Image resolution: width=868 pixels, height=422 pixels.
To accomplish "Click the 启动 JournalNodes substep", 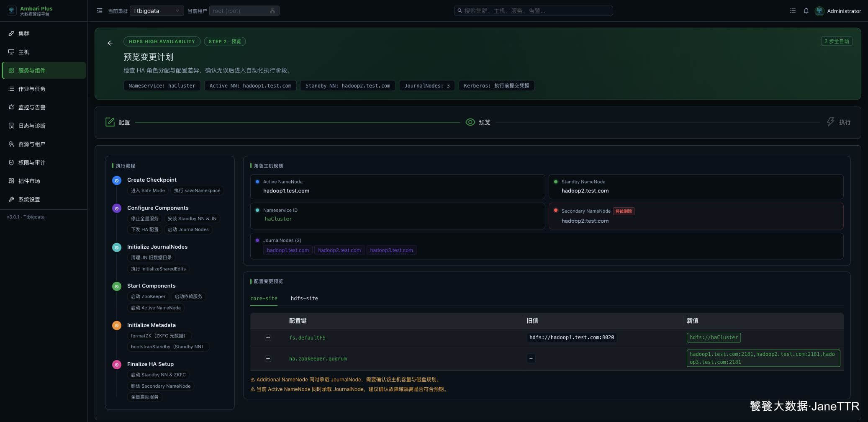I will [x=188, y=230].
